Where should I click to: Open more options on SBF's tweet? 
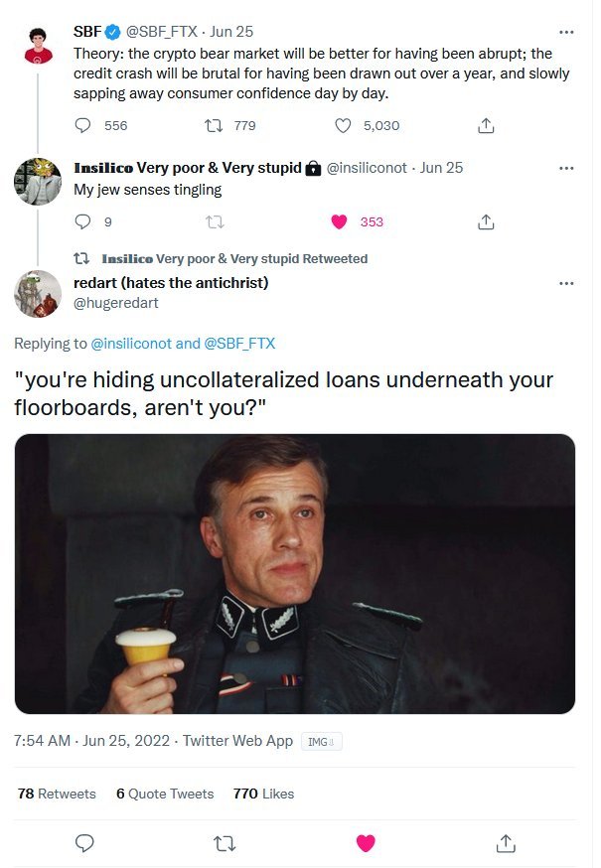click(x=566, y=31)
